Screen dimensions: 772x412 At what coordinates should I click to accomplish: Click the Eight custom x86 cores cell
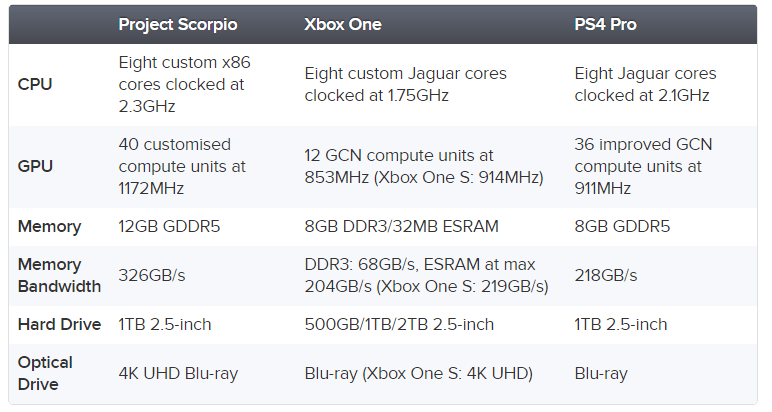[184, 84]
